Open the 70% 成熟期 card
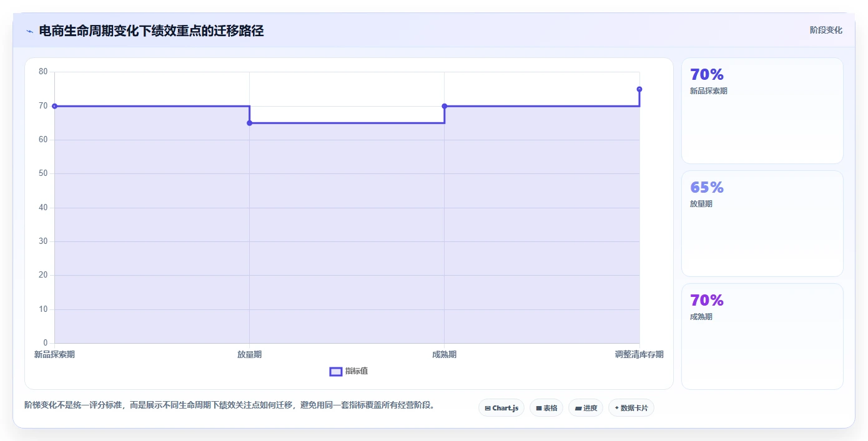The image size is (868, 441). [762, 336]
